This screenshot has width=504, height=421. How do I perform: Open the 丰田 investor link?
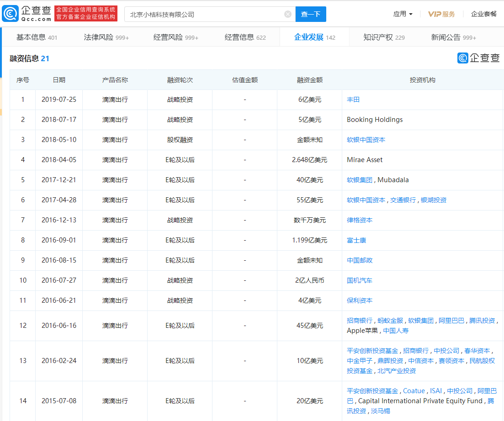click(x=353, y=100)
